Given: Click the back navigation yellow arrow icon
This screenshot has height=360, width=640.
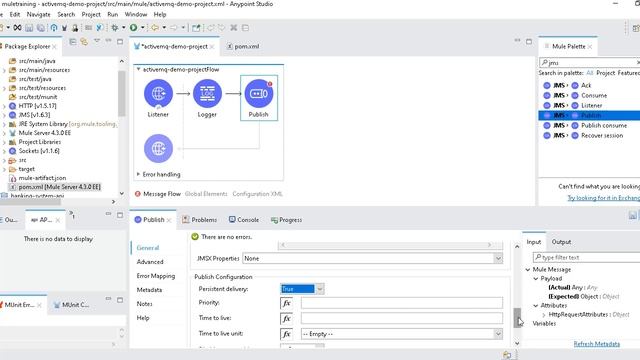Looking at the screenshot, I should click(155, 28).
